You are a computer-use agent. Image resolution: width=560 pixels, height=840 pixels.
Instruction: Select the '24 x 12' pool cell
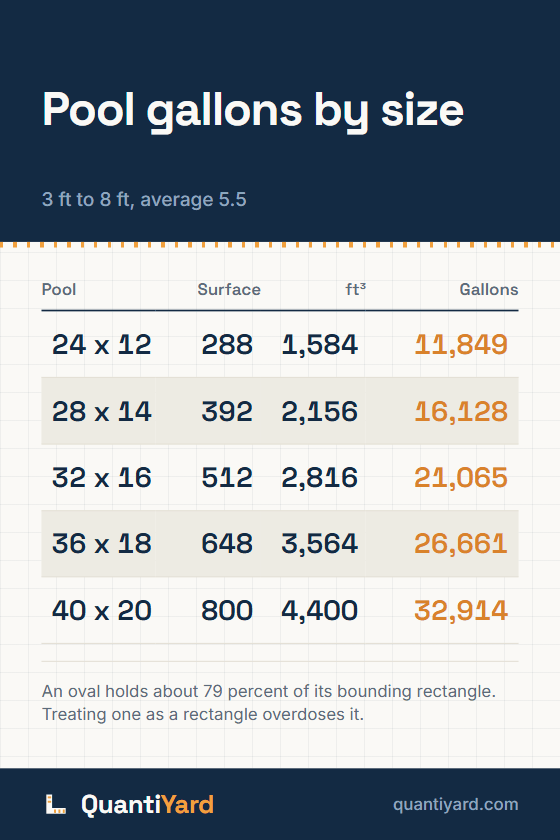[x=102, y=344]
